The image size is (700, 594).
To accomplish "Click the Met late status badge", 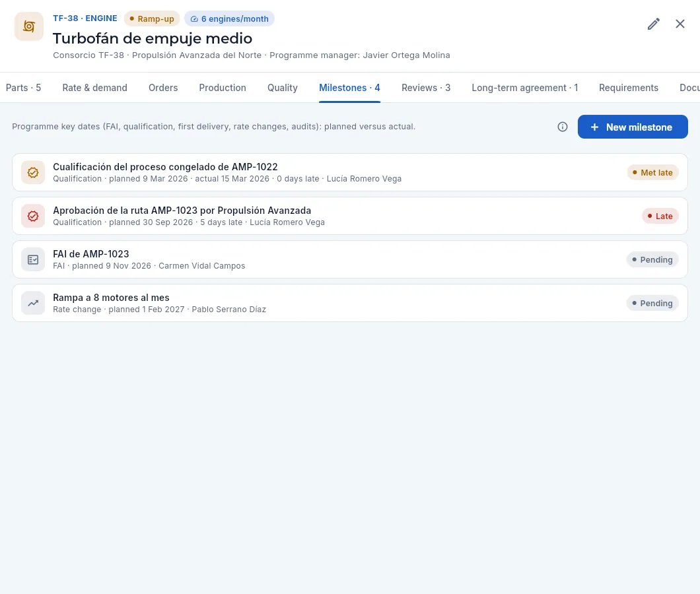I will (x=652, y=173).
